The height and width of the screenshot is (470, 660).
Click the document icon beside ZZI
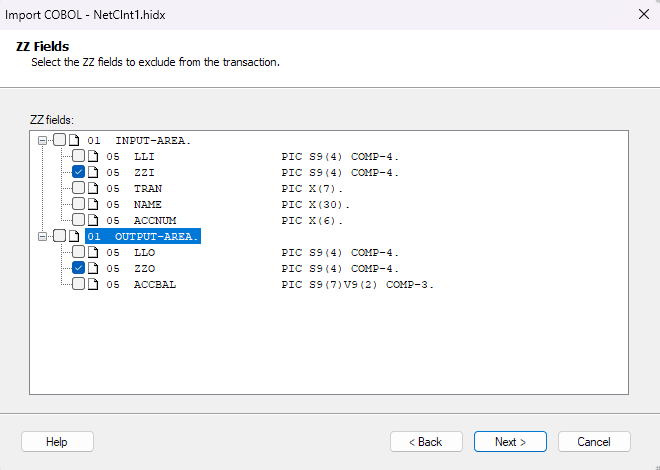(93, 172)
